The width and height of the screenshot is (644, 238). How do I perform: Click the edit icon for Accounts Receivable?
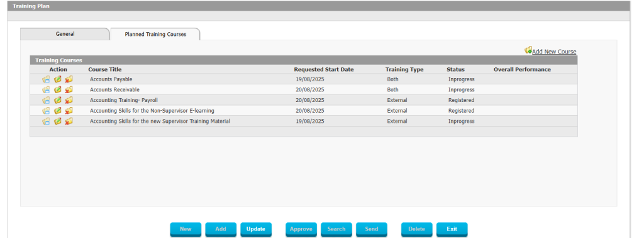pyautogui.click(x=57, y=89)
